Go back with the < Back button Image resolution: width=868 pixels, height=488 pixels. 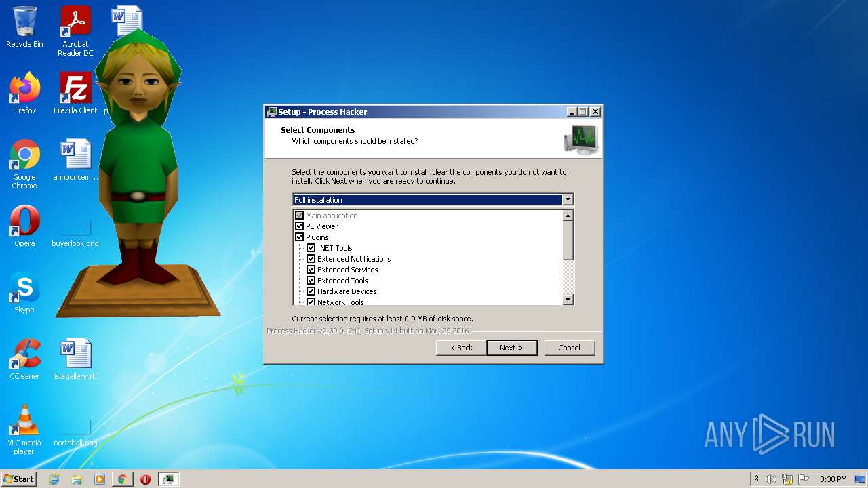tap(461, 348)
